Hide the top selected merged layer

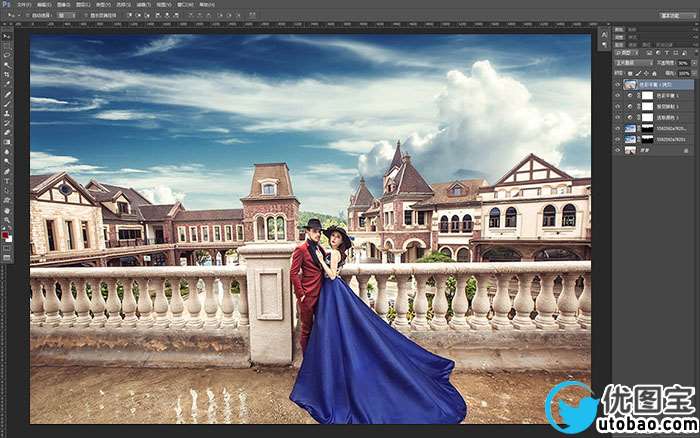(x=618, y=84)
